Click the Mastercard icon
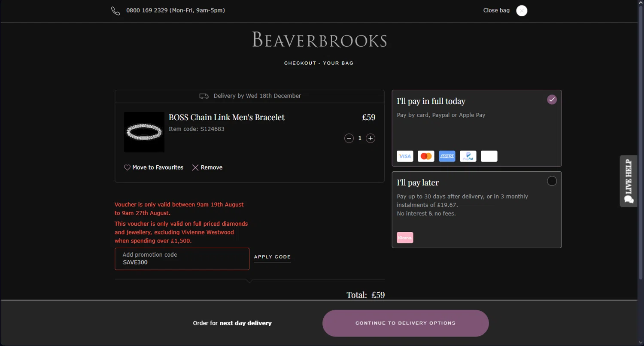Image resolution: width=644 pixels, height=346 pixels. click(426, 156)
